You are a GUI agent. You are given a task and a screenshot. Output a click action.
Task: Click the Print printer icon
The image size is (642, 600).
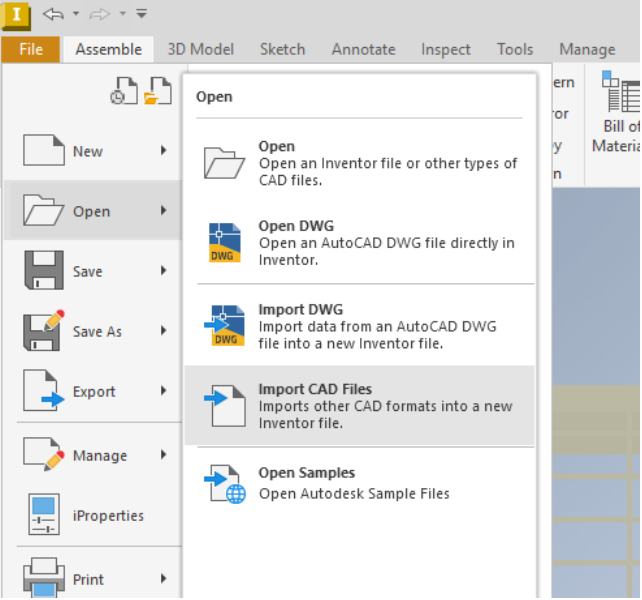(x=44, y=577)
